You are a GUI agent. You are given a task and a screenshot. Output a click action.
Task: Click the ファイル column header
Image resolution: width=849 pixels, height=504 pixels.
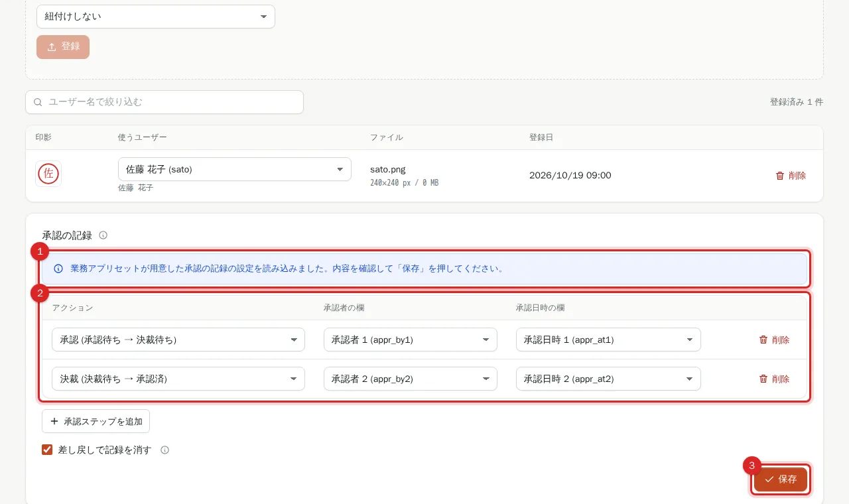coord(387,137)
